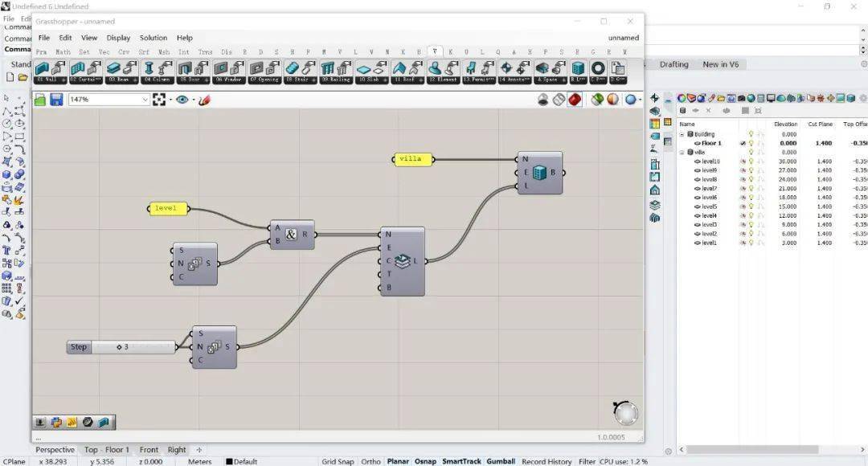Collapse the Building tree node
The width and height of the screenshot is (868, 466).
click(x=682, y=134)
